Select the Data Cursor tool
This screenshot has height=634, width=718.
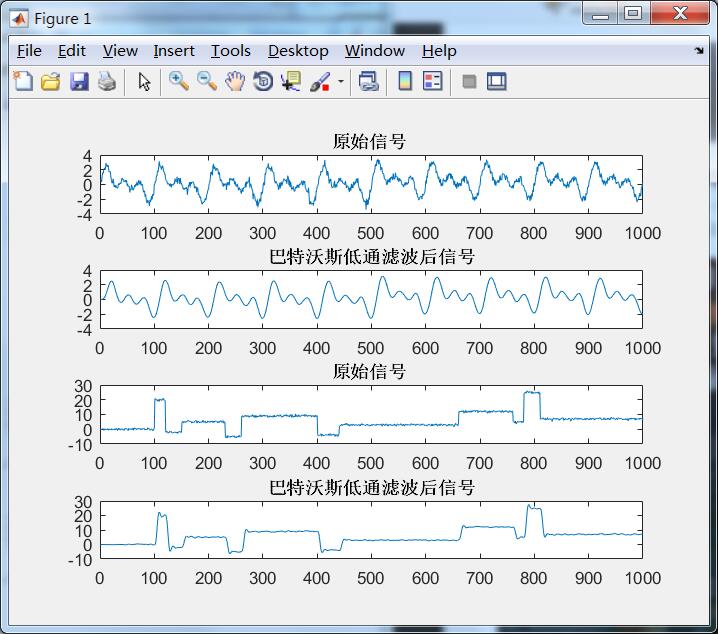(291, 81)
